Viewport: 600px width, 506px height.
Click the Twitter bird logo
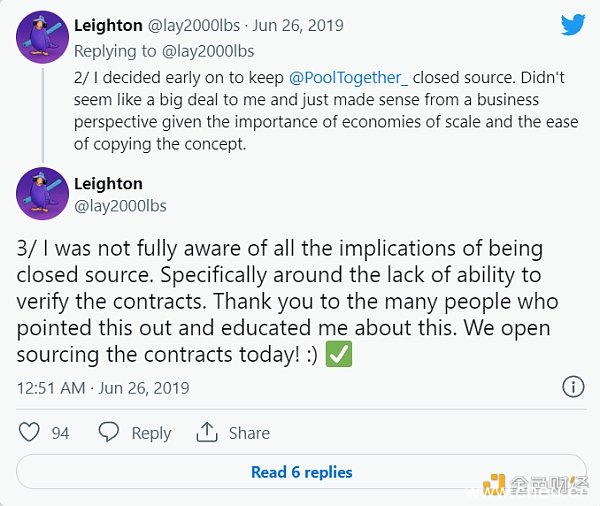pos(572,25)
